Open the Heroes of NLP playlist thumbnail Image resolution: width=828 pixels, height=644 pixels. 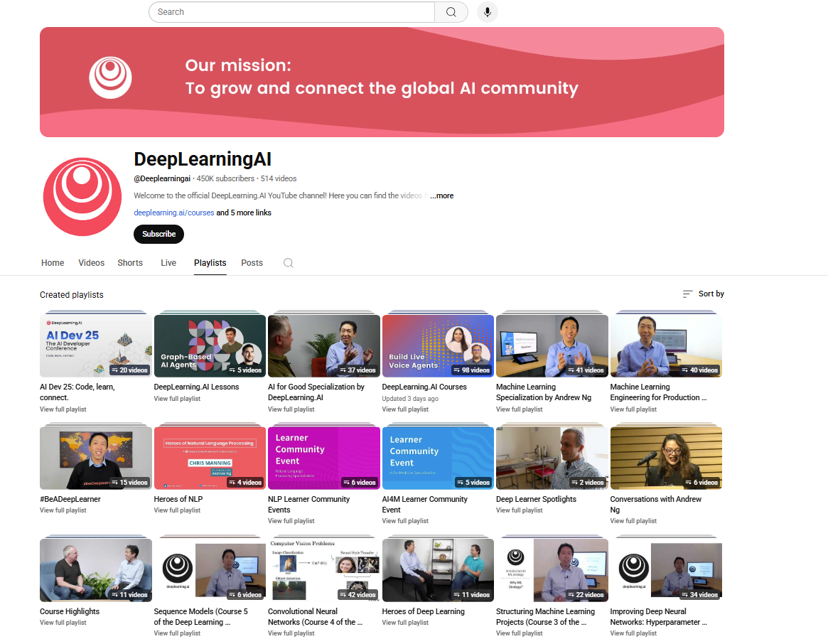pyautogui.click(x=210, y=456)
